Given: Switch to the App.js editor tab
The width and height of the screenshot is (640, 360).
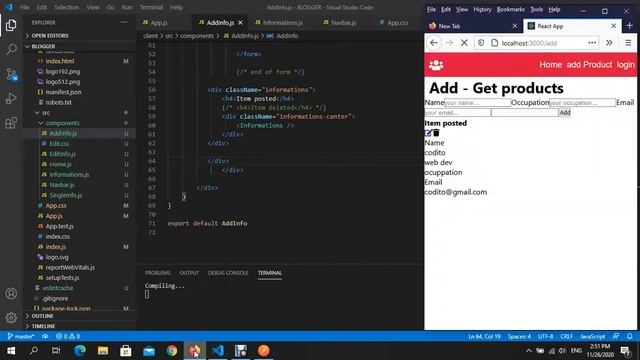Looking at the screenshot, I should (x=159, y=23).
